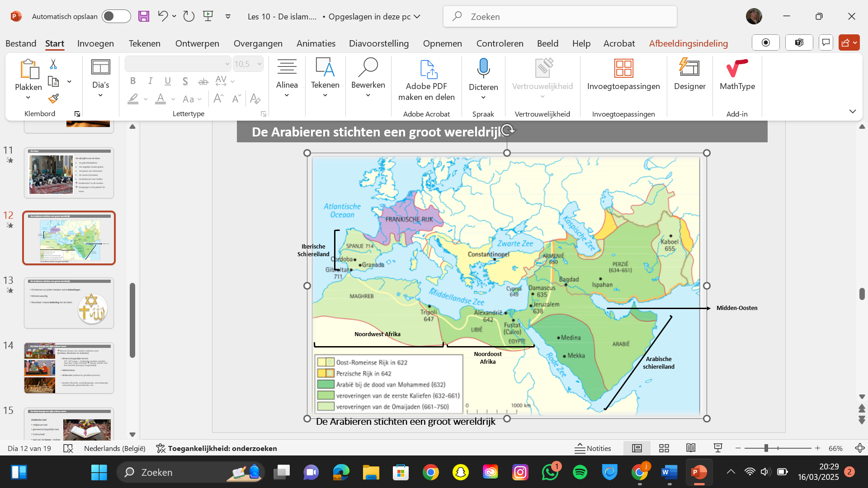868x488 pixels.
Task: Open the Designer pane
Action: [x=689, y=75]
